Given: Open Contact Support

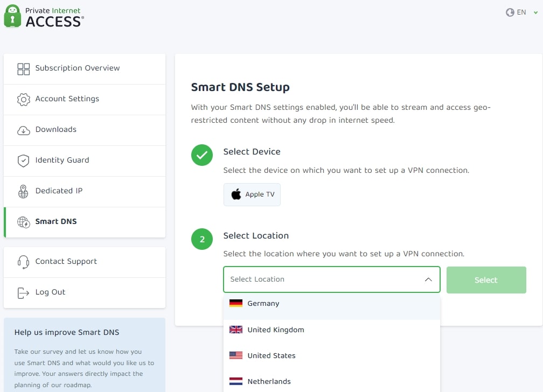Looking at the screenshot, I should 85,262.
